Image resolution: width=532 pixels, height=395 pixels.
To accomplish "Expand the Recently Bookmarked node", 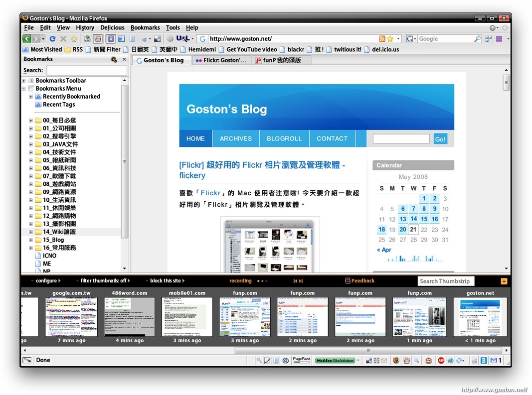I will click(x=31, y=97).
